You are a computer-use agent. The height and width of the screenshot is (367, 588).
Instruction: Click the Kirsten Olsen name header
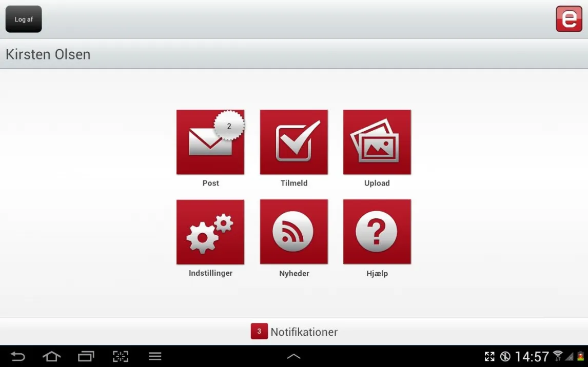pyautogui.click(x=48, y=54)
